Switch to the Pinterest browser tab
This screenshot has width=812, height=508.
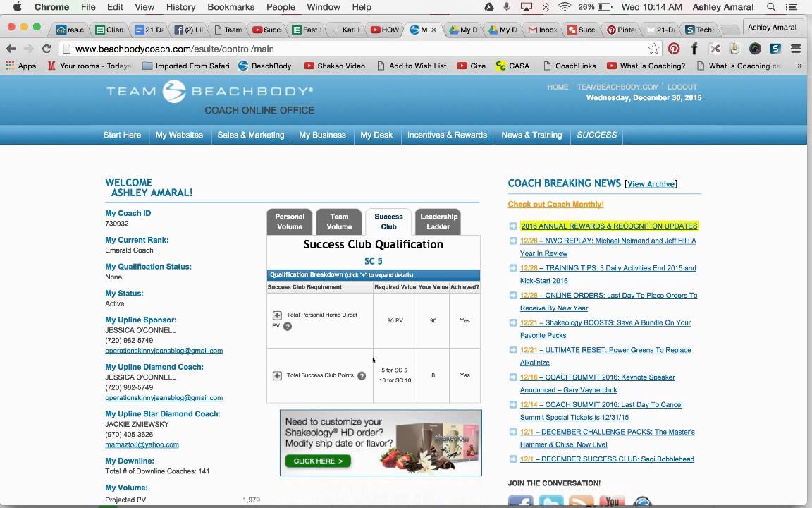[x=621, y=30]
